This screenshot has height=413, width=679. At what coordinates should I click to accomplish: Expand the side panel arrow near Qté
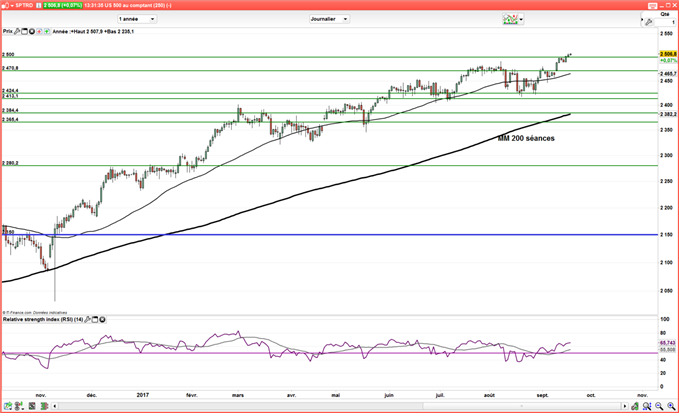point(642,19)
